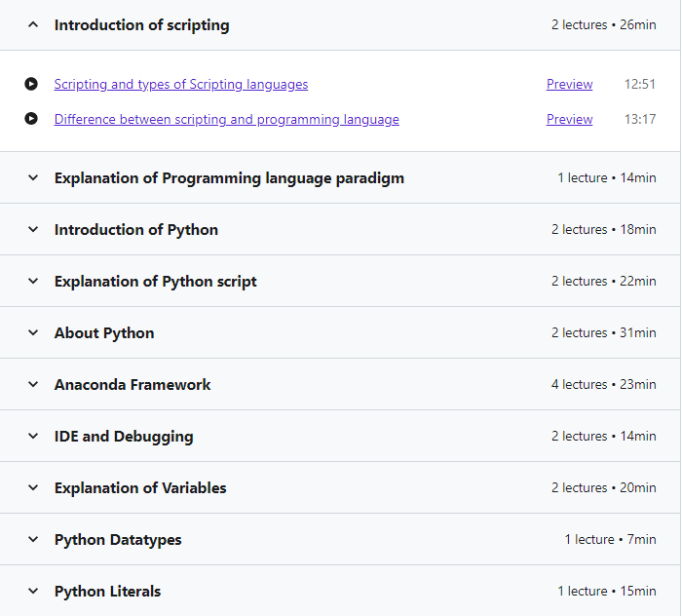The width and height of the screenshot is (682, 616).
Task: Click play icon beside Scripting and types lecture
Action: [31, 85]
